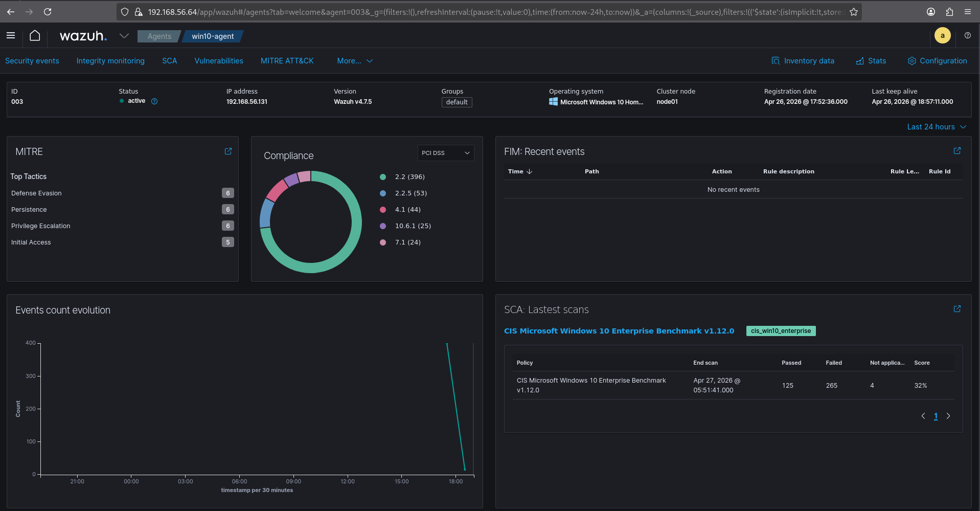Click the home icon in header
980x511 pixels.
pyautogui.click(x=35, y=36)
